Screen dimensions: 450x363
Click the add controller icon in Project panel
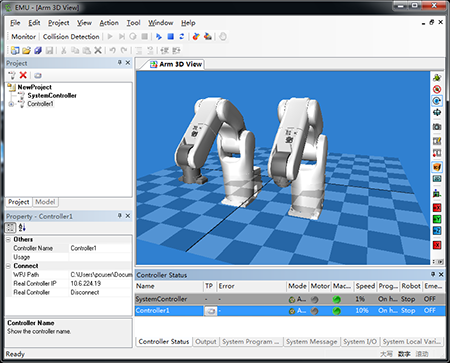click(x=12, y=75)
